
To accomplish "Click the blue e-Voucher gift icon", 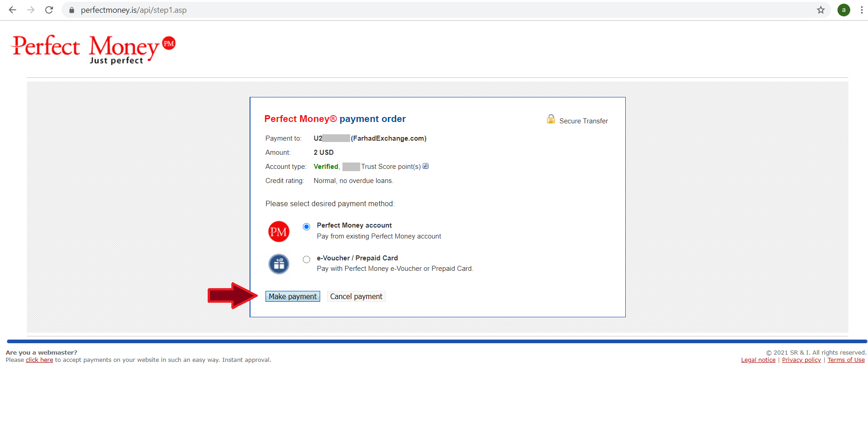I will coord(279,264).
